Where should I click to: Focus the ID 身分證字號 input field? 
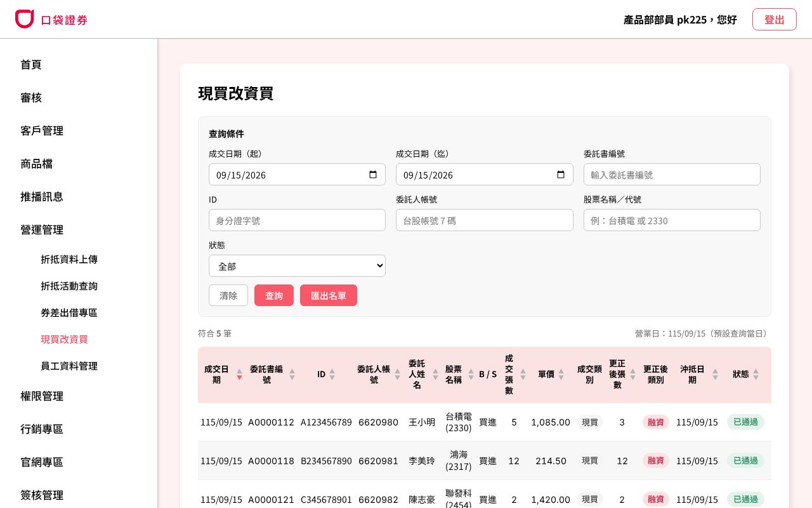(x=297, y=220)
